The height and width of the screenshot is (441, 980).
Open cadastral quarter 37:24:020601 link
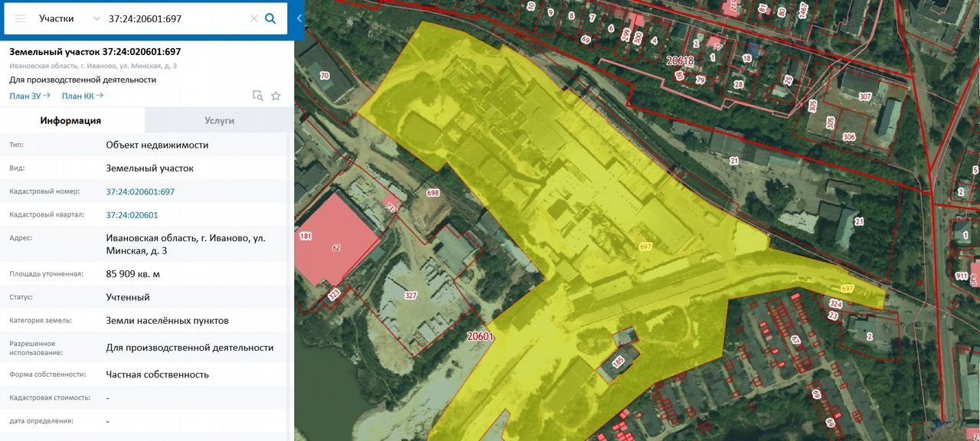click(132, 215)
